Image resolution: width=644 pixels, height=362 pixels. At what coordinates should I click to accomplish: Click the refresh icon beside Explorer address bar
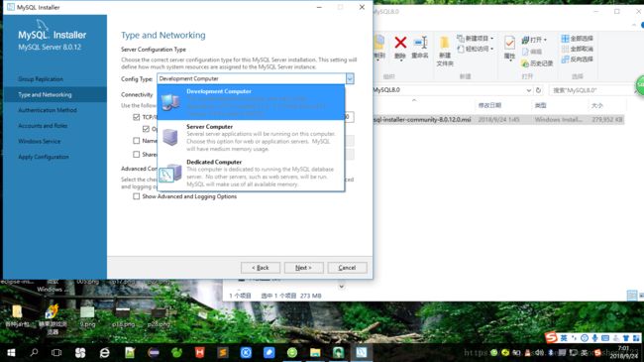538,90
